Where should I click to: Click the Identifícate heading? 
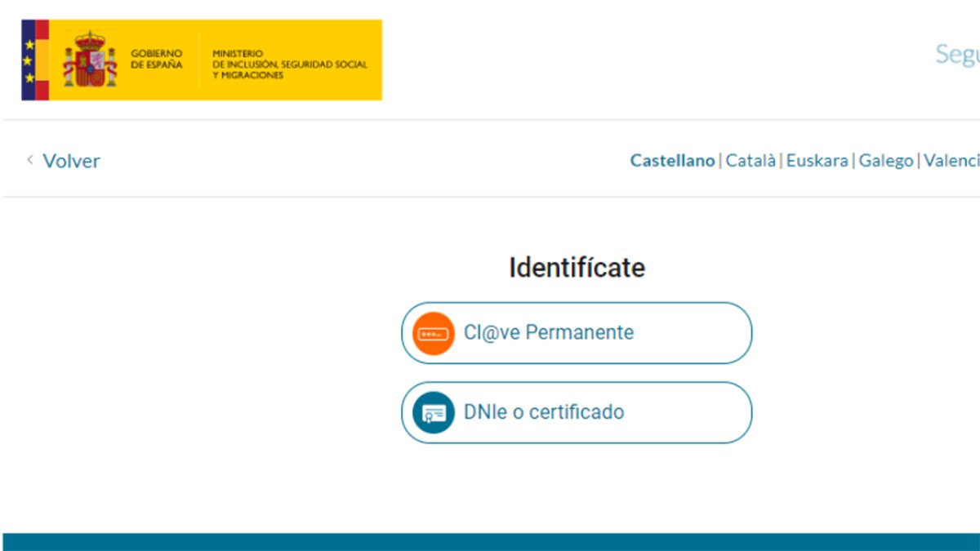pos(577,268)
